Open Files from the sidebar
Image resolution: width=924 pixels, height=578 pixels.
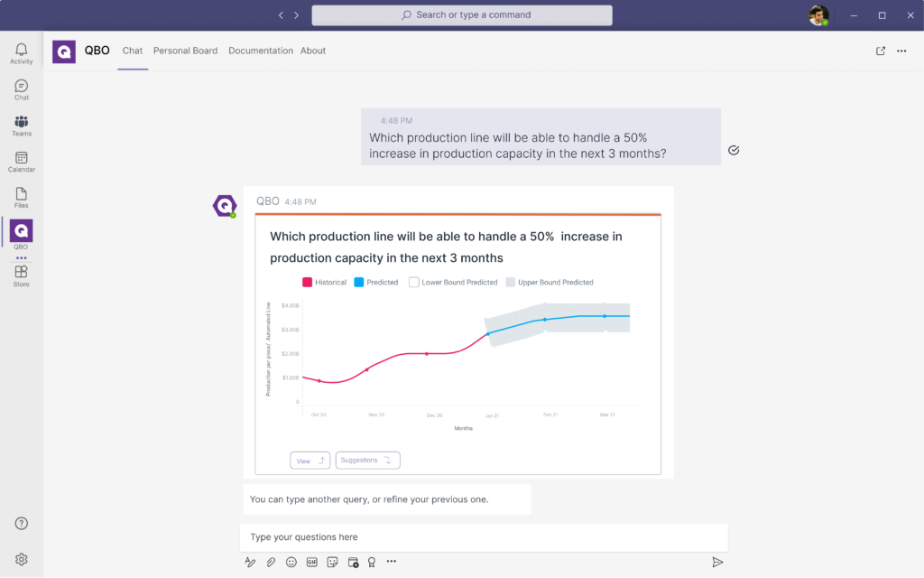pyautogui.click(x=21, y=198)
